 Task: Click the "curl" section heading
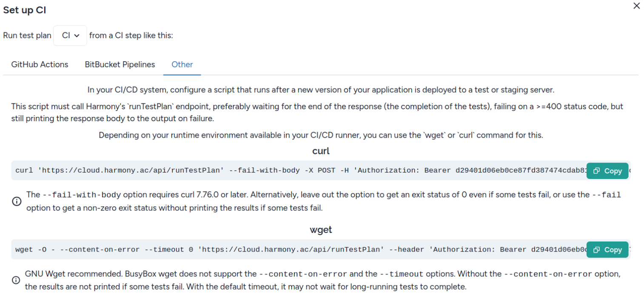(321, 151)
